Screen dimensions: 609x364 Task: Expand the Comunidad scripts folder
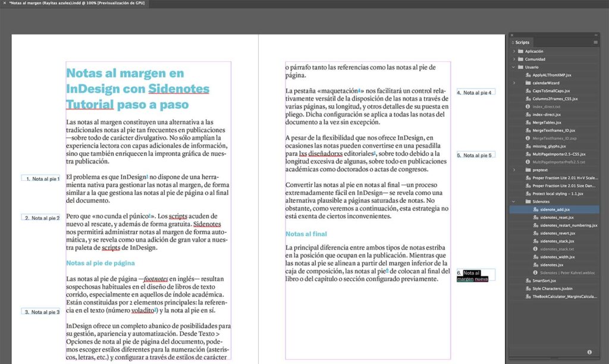coord(513,59)
